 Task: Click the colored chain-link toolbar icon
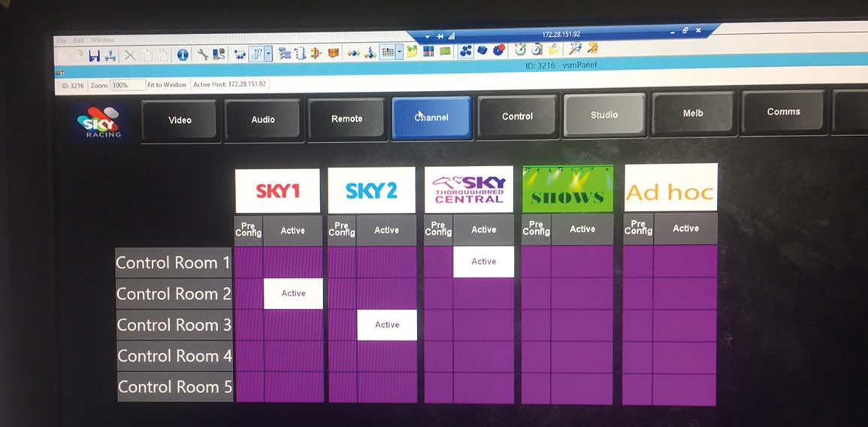pos(354,53)
